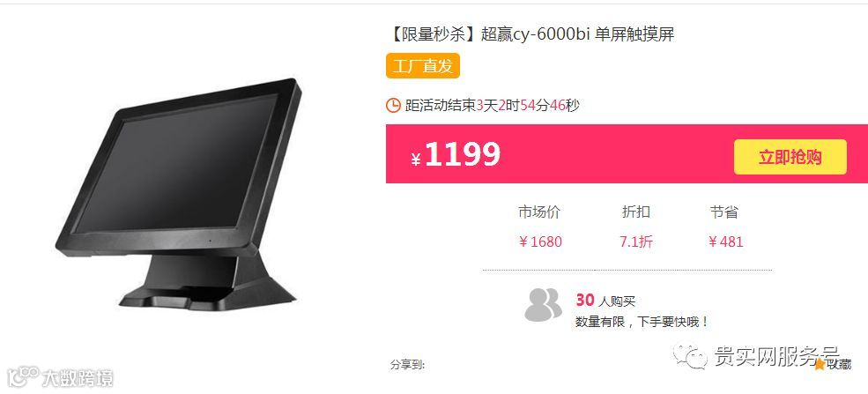This screenshot has width=868, height=394.
Task: Click the 数量有限 notice text
Action: 642,322
